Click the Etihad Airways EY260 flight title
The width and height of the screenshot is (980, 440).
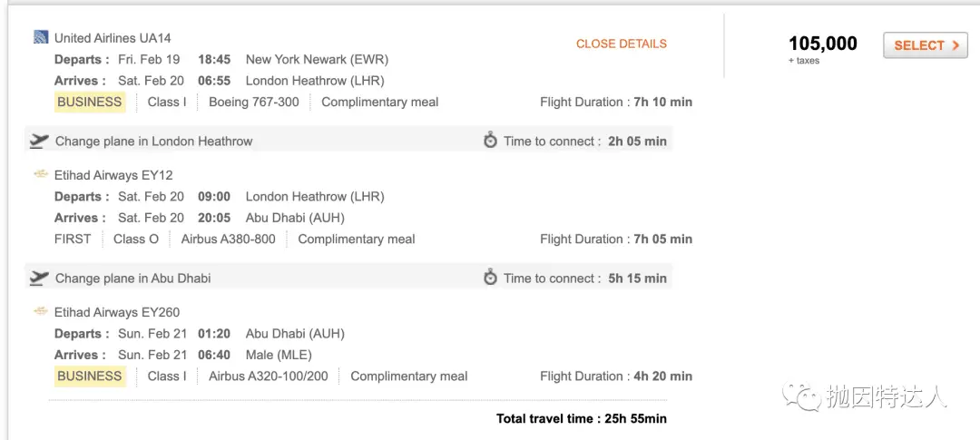click(117, 312)
